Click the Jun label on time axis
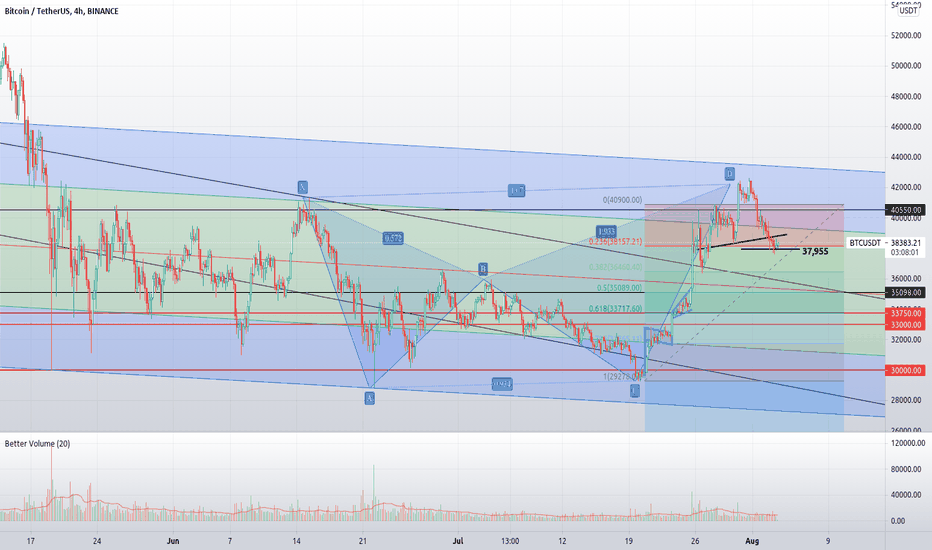The image size is (932, 550). click(173, 541)
